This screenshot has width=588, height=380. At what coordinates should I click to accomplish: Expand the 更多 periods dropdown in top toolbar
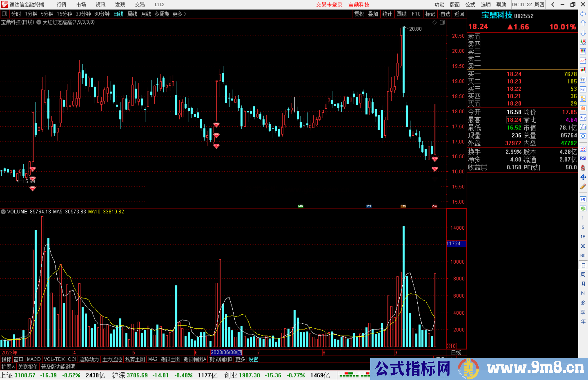coord(179,14)
